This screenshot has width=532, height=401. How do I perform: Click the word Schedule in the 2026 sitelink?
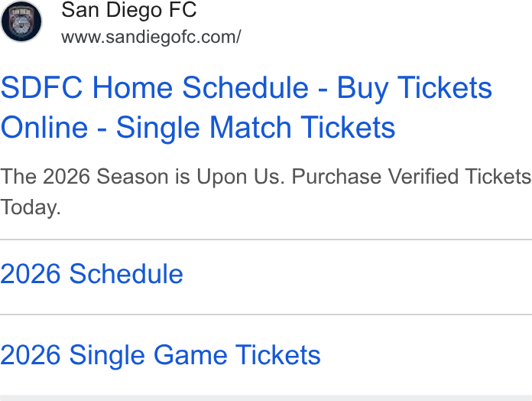click(126, 274)
